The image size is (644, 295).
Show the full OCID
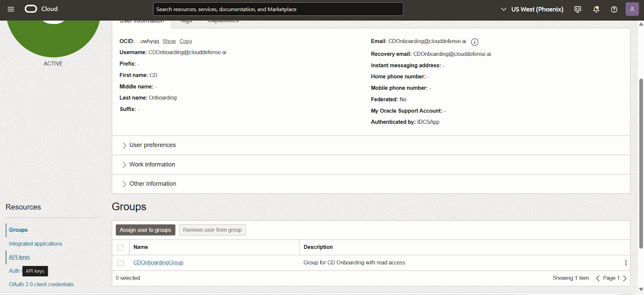[x=169, y=41]
